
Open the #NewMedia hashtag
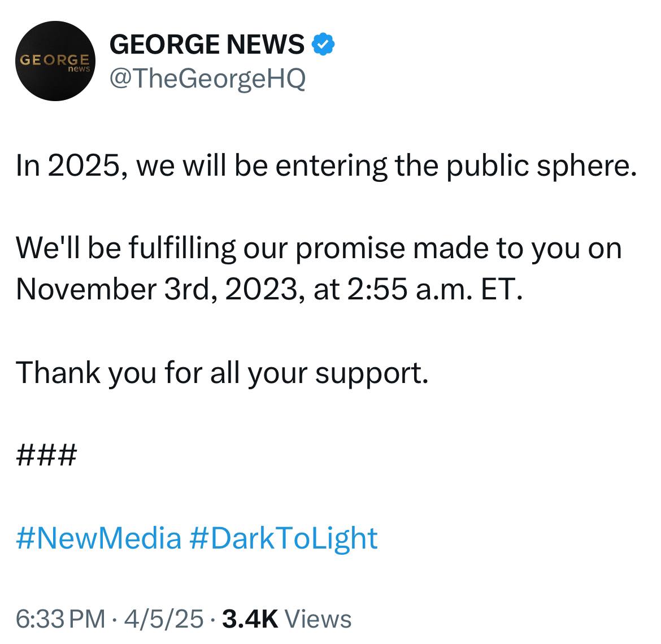99,538
